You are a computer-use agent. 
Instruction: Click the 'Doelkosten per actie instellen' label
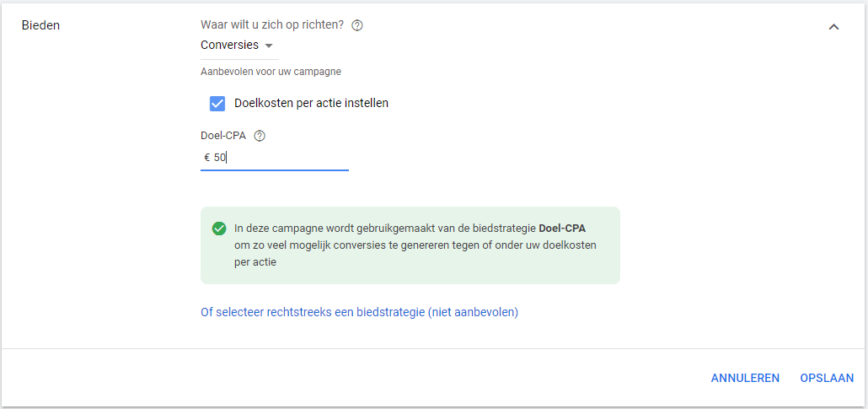(311, 103)
